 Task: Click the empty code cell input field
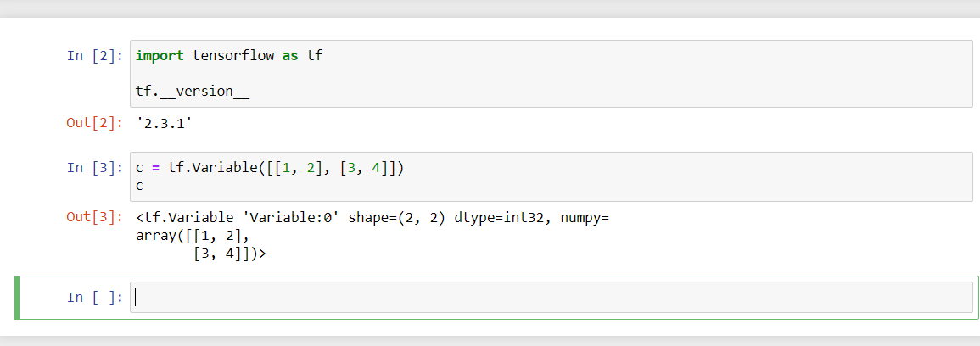coord(552,298)
